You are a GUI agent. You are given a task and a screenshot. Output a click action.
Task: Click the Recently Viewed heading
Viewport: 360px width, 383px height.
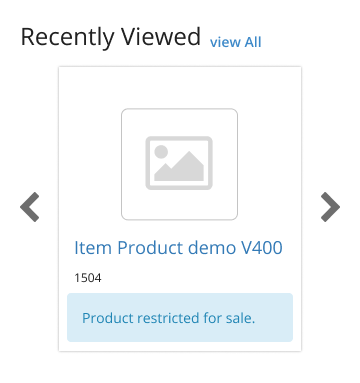pos(111,37)
